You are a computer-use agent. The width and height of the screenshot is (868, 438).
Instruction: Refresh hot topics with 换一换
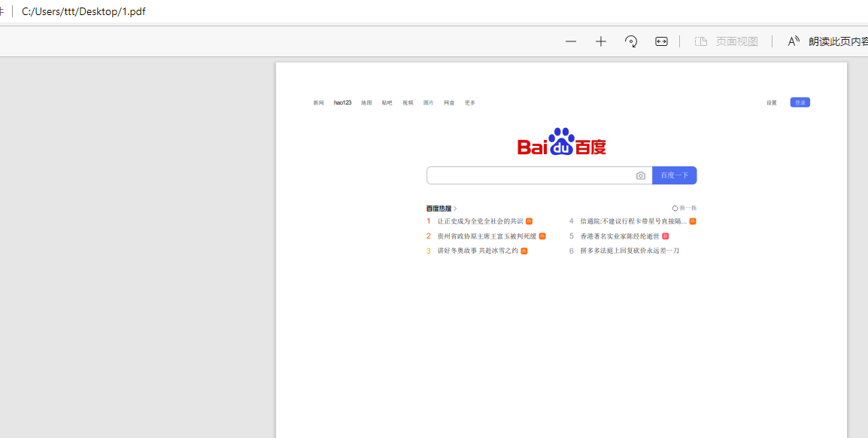[x=684, y=208]
